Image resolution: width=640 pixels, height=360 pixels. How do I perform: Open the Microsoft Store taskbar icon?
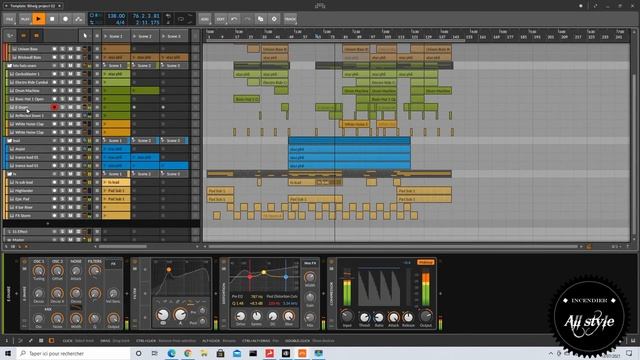point(220,353)
